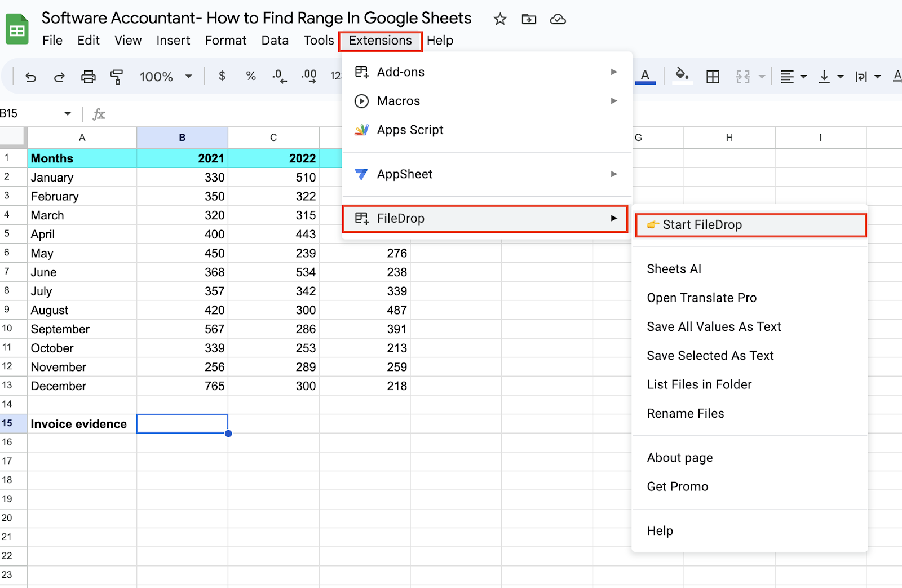Open the About page entry
Image resolution: width=902 pixels, height=588 pixels.
[x=750, y=458]
